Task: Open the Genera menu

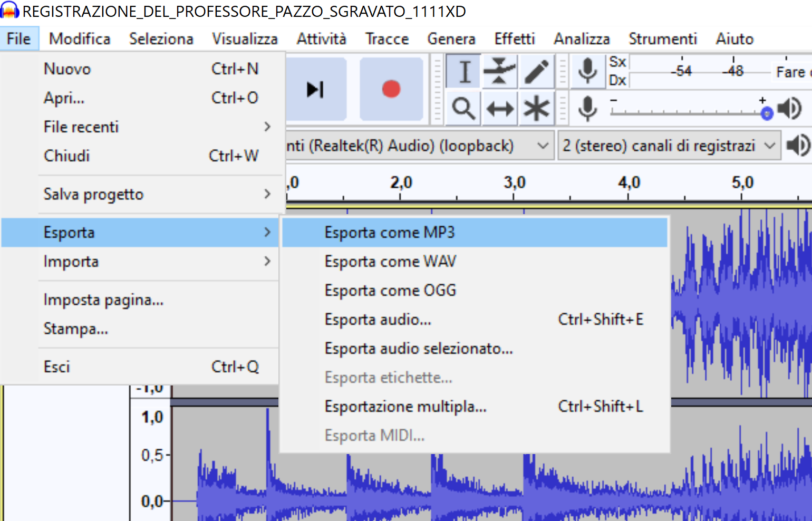Action: click(451, 38)
